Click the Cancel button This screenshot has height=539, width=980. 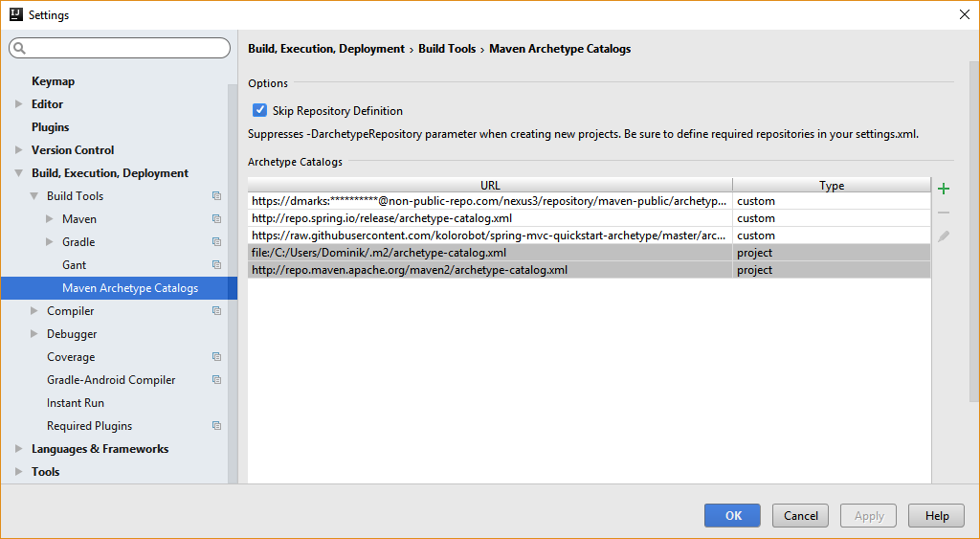click(x=800, y=515)
